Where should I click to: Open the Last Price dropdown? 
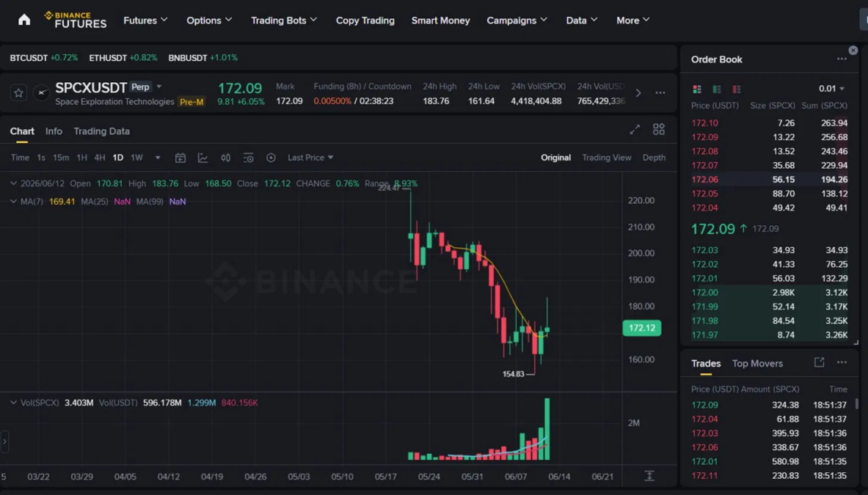click(310, 158)
